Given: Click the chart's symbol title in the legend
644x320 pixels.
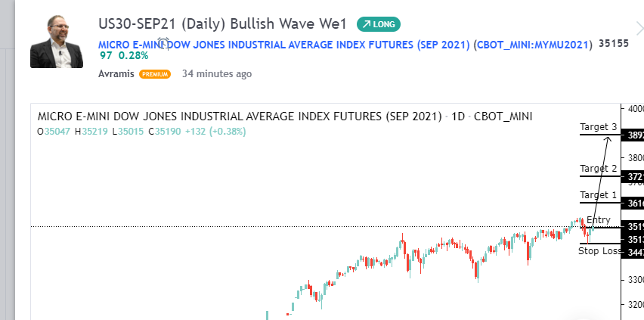Looking at the screenshot, I should [x=238, y=117].
